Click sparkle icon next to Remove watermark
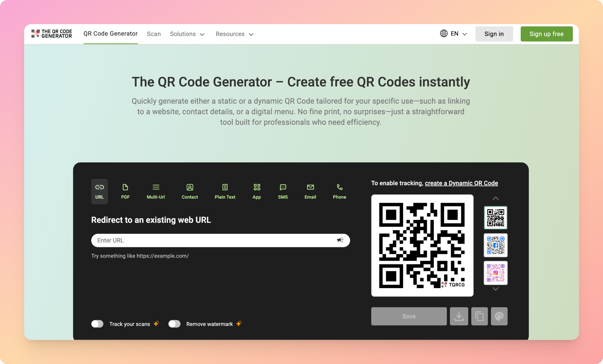 pos(239,324)
